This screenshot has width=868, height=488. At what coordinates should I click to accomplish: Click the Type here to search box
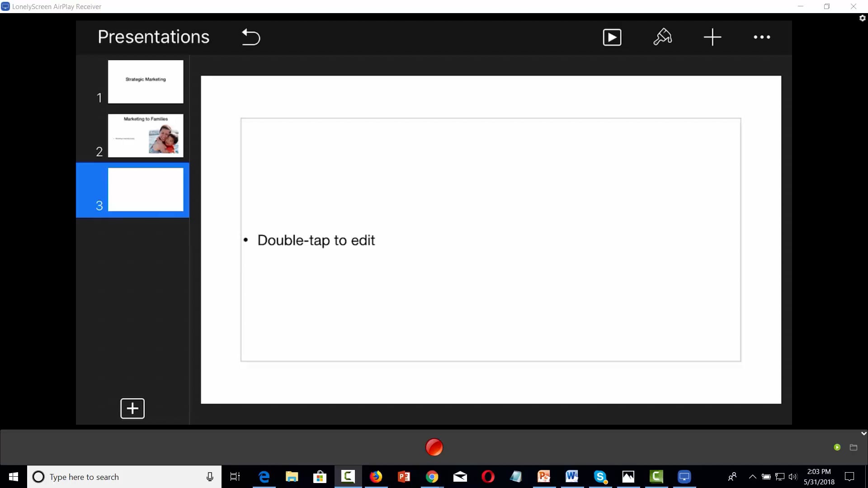coord(113,477)
